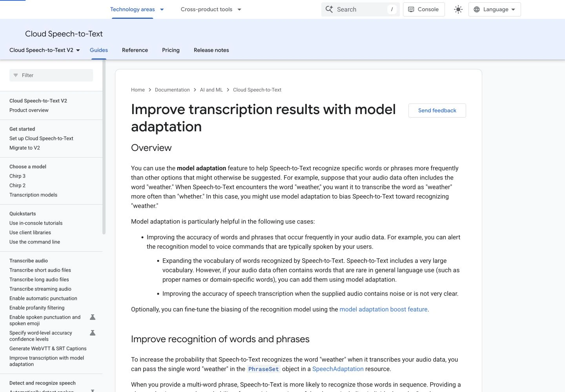Viewport: 565px width, 392px height.
Task: Open the Release notes tab
Action: tap(211, 50)
